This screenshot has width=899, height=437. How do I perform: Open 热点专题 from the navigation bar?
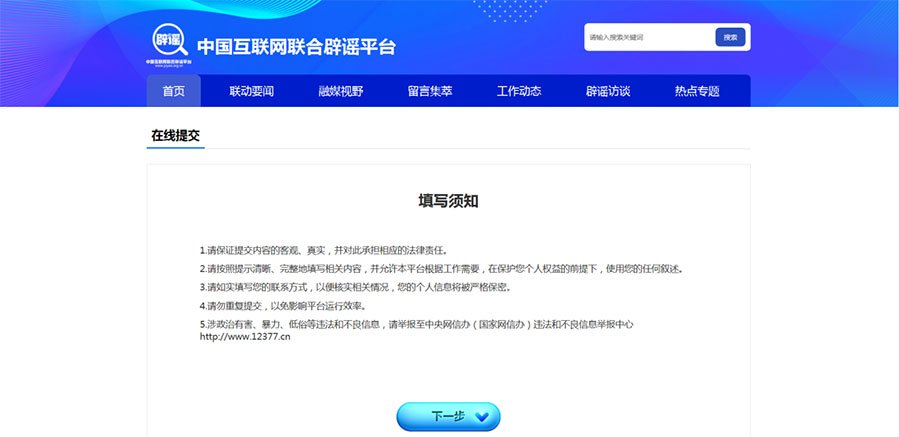point(696,91)
